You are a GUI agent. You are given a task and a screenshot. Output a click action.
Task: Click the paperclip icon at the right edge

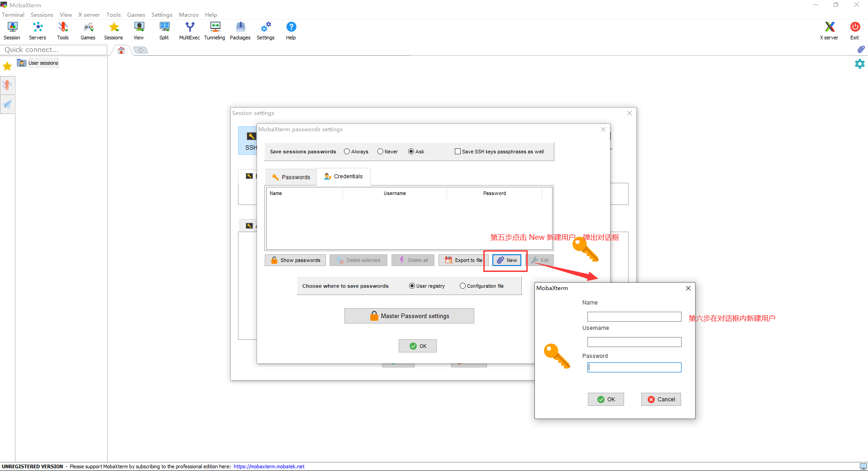(861, 49)
